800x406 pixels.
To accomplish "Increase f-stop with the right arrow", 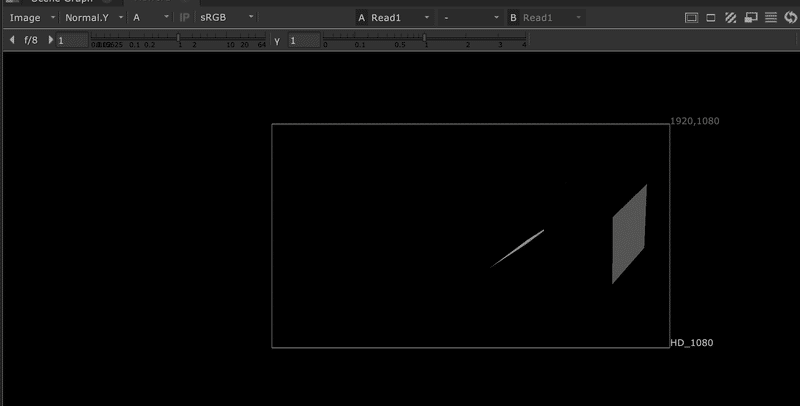I will click(50, 40).
